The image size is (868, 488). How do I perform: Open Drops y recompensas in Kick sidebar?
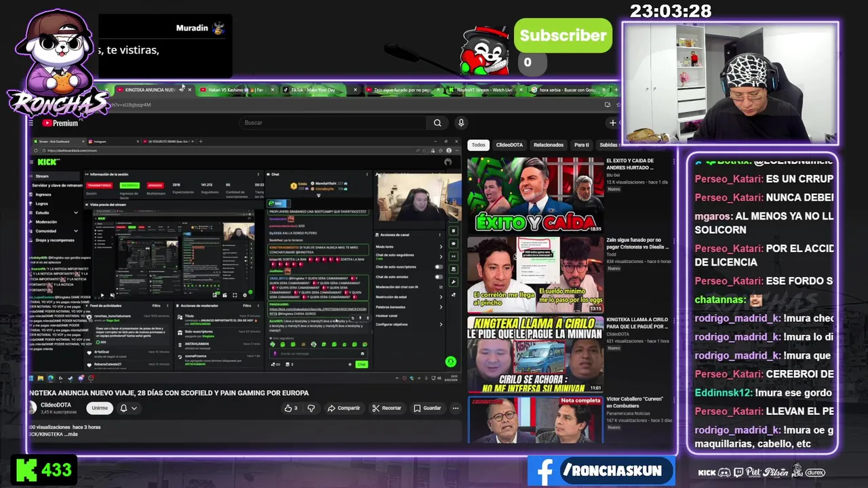[55, 240]
